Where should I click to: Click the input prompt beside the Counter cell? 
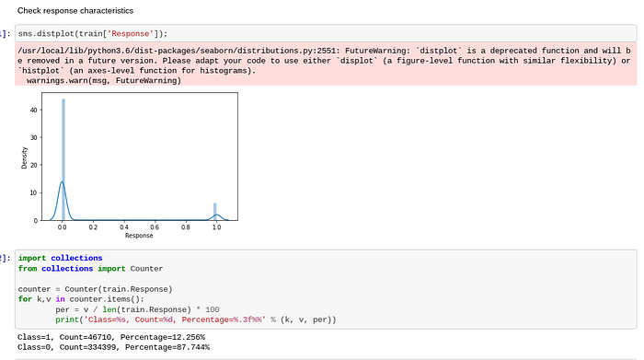tap(5, 258)
